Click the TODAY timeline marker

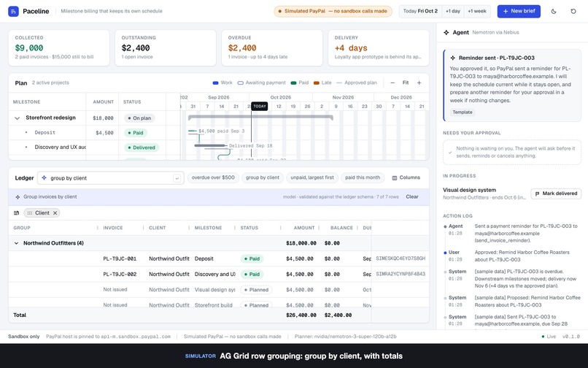[x=260, y=107]
